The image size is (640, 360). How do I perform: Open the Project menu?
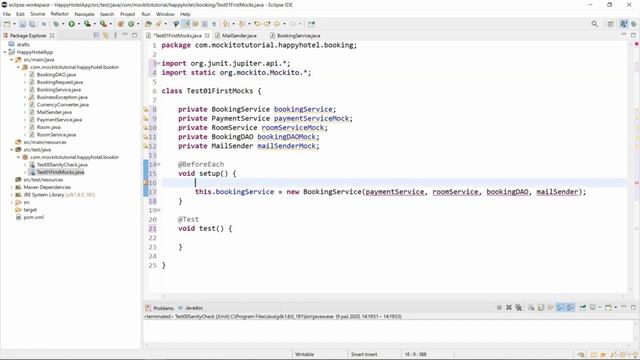tap(127, 14)
